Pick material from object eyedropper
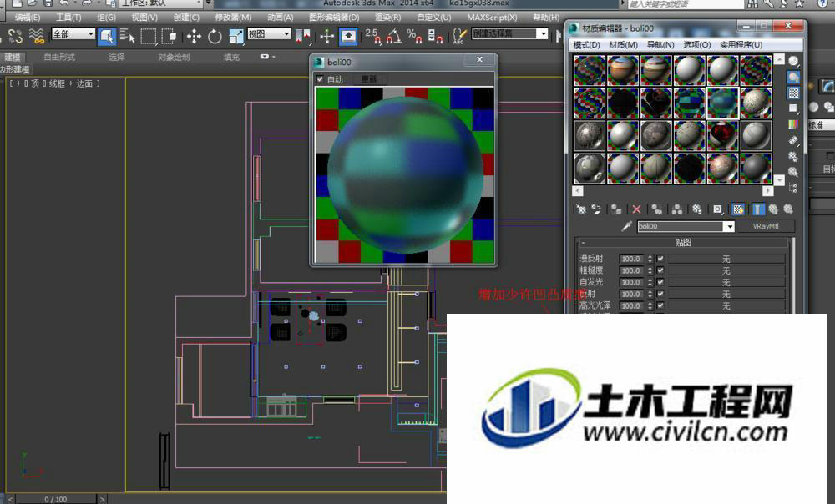The width and height of the screenshot is (835, 504). [x=627, y=227]
